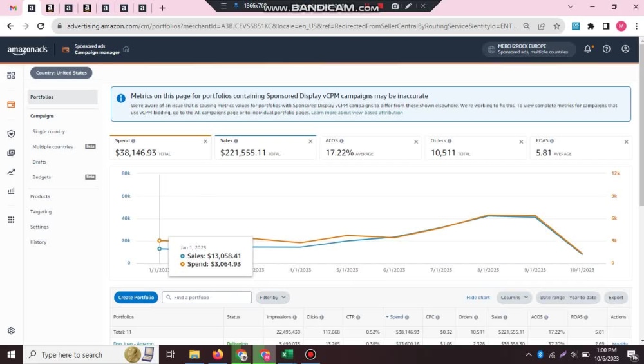This screenshot has height=364, width=644.
Task: Open the dashboard grid icon in left rail
Action: point(11,75)
